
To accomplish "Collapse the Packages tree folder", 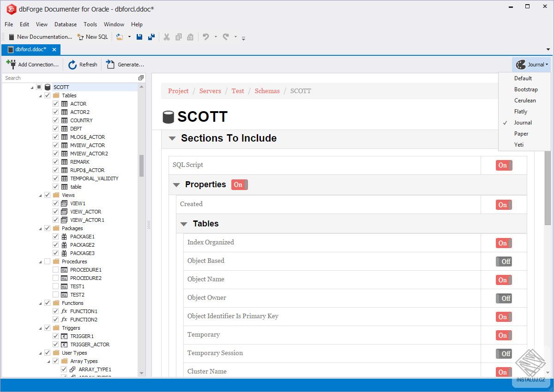I will 41,228.
